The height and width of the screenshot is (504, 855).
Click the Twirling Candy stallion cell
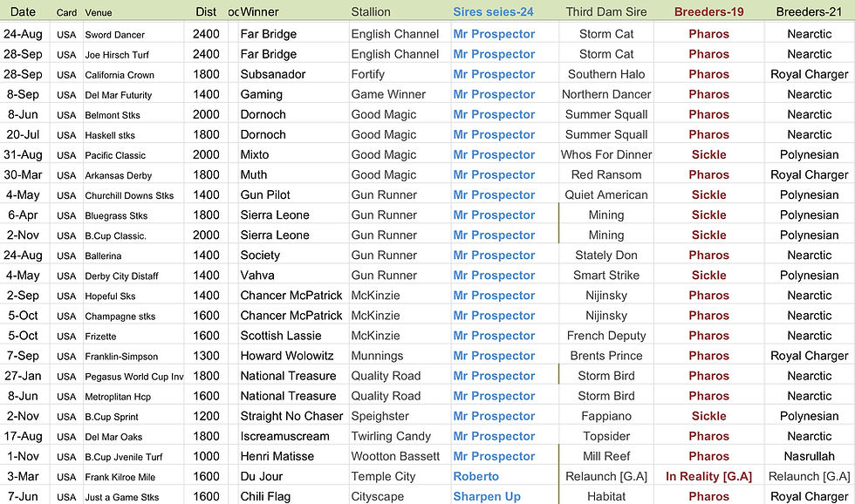tap(391, 436)
